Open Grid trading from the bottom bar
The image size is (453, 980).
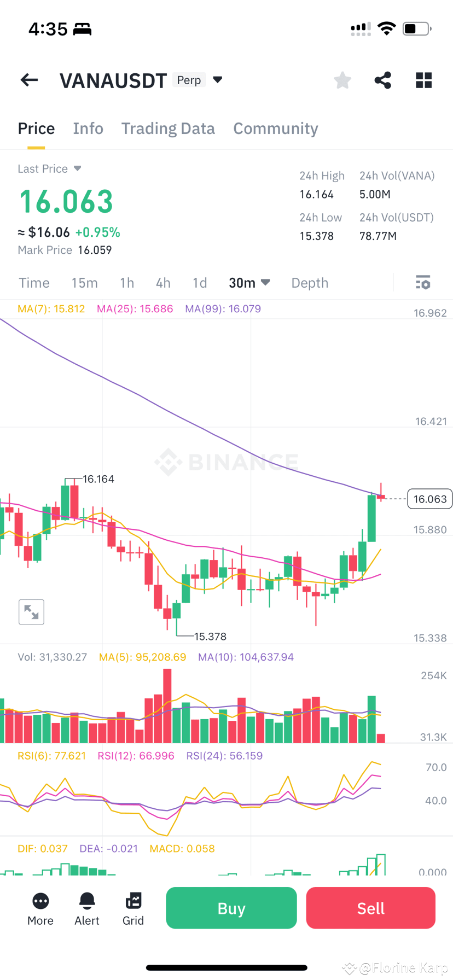click(133, 908)
